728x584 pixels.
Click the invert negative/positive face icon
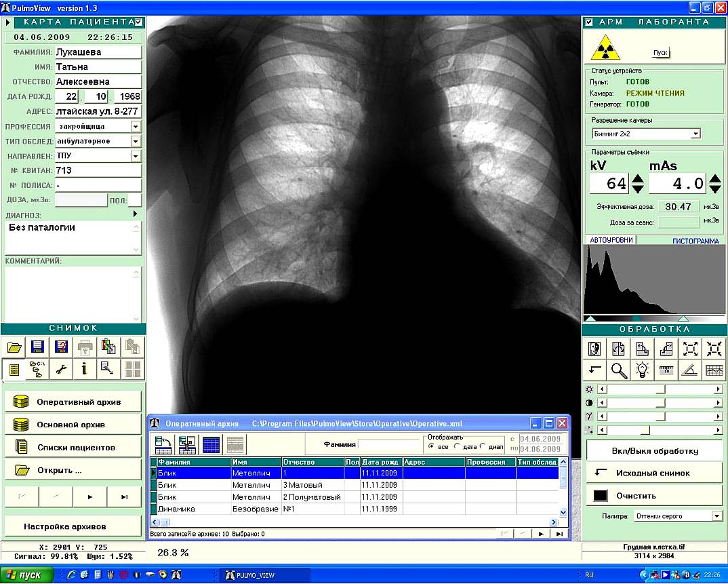click(594, 349)
